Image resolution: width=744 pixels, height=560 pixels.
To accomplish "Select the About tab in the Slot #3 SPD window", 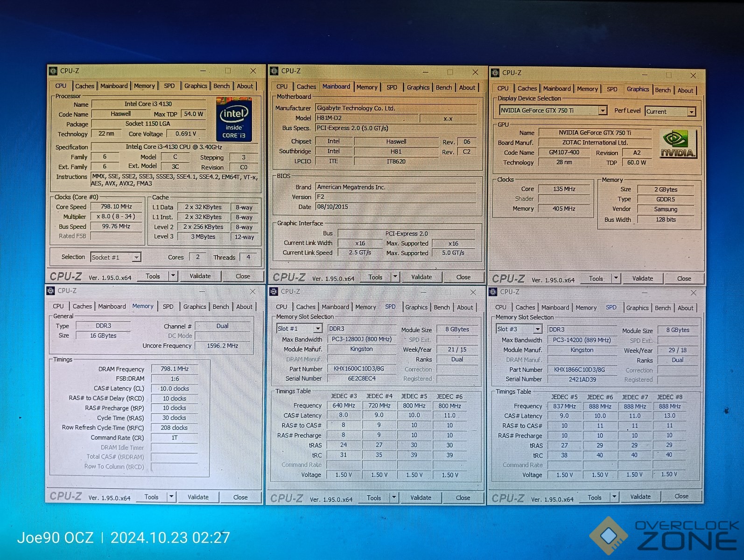I will pos(685,308).
